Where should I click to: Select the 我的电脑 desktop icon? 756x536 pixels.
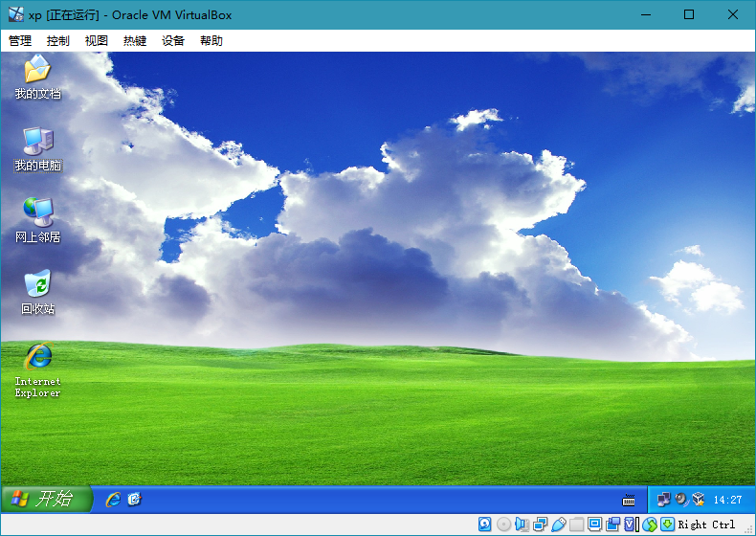click(37, 142)
